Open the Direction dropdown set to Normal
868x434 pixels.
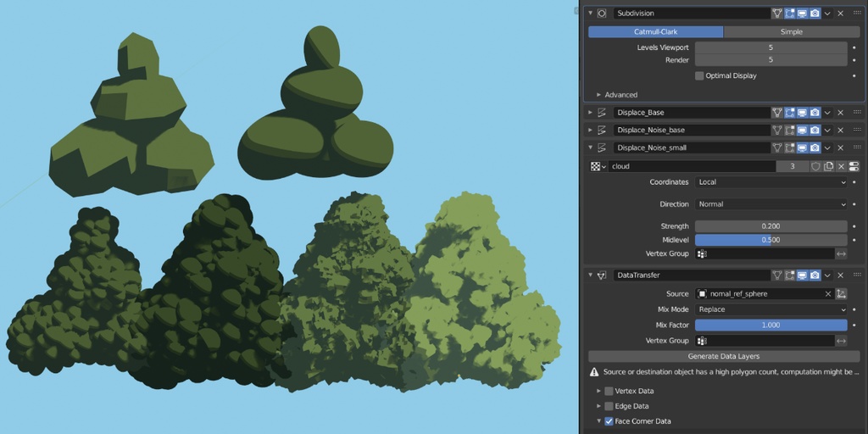pos(771,204)
